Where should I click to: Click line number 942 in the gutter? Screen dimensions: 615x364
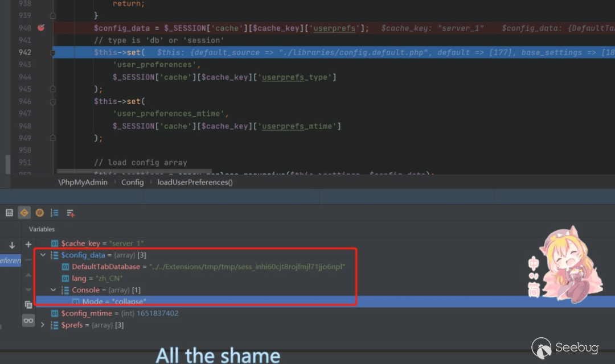[24, 52]
